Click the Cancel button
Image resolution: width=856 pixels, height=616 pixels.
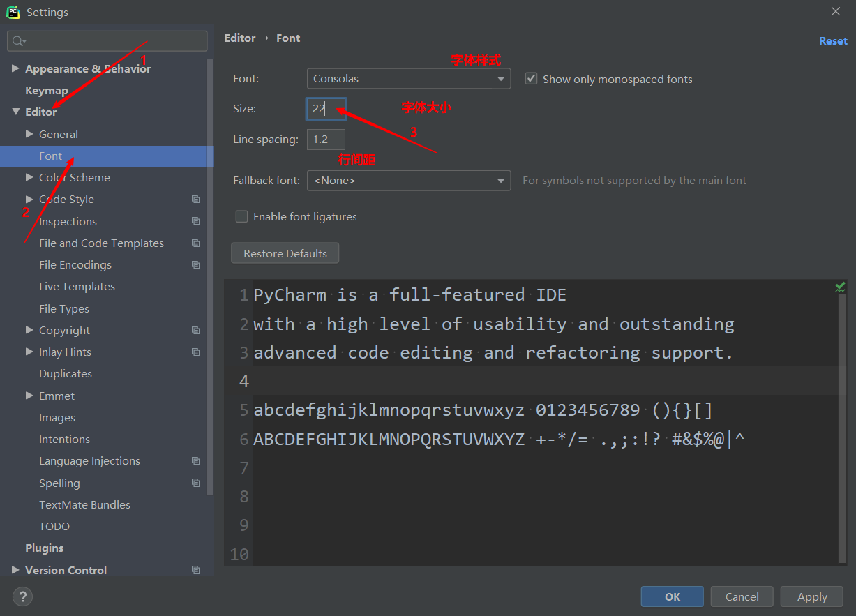pyautogui.click(x=742, y=596)
